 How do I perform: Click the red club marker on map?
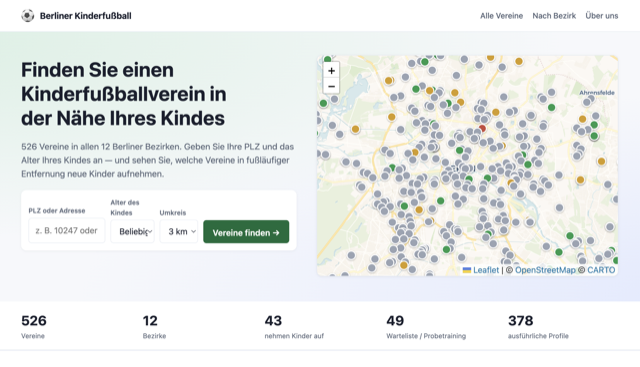point(482,129)
